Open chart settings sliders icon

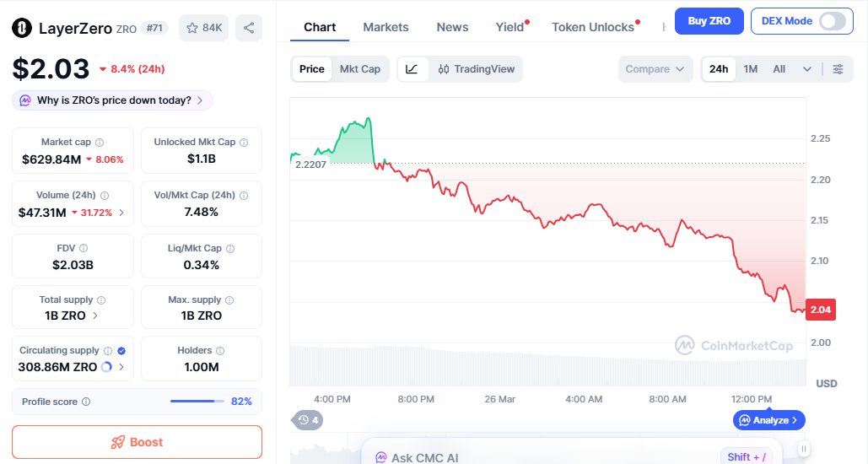tap(838, 69)
